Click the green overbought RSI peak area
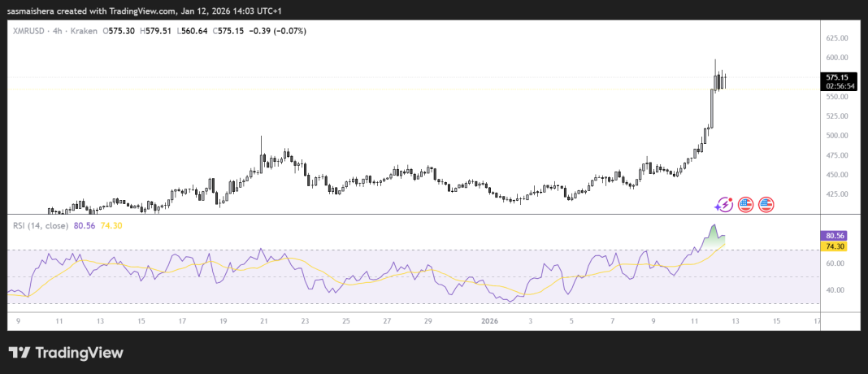This screenshot has width=868, height=374. point(714,235)
